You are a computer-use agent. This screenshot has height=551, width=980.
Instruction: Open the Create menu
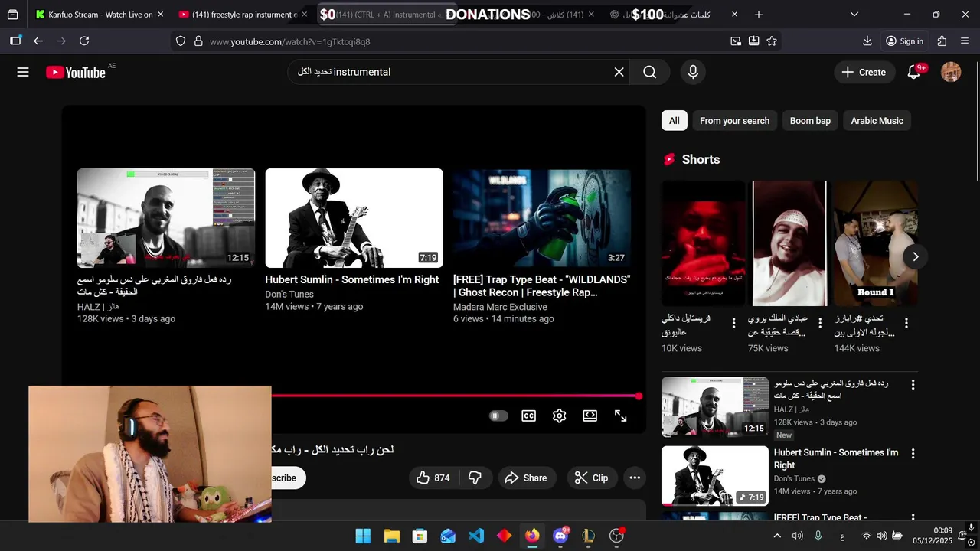(864, 72)
